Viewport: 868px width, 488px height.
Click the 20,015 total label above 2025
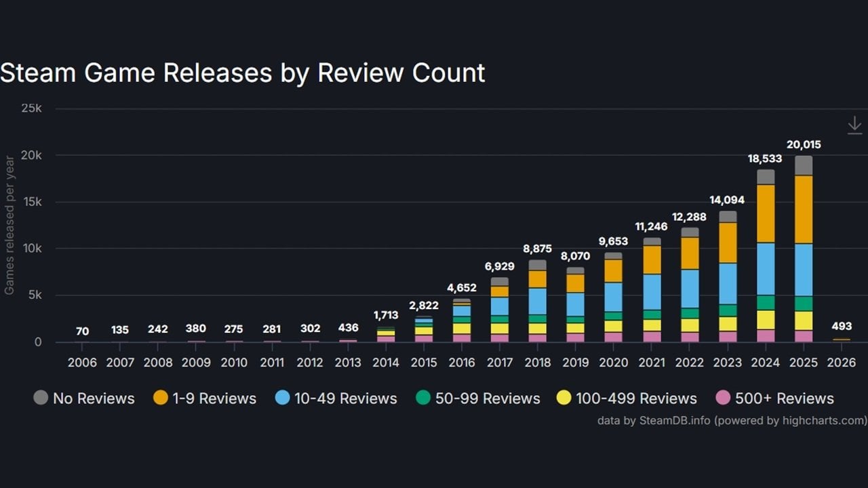(804, 144)
